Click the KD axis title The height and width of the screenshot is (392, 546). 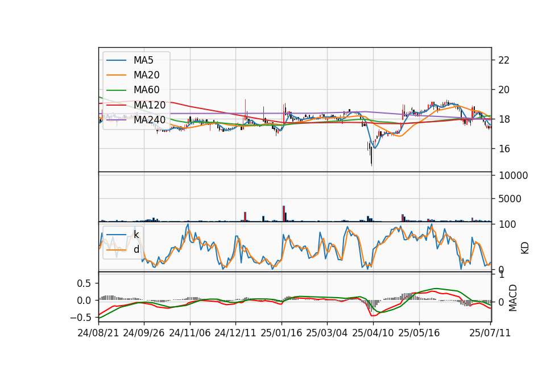pyautogui.click(x=525, y=248)
